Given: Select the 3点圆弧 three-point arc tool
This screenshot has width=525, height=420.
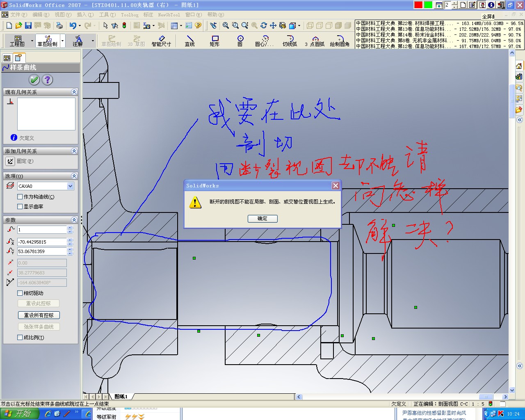Looking at the screenshot, I should 315,41.
